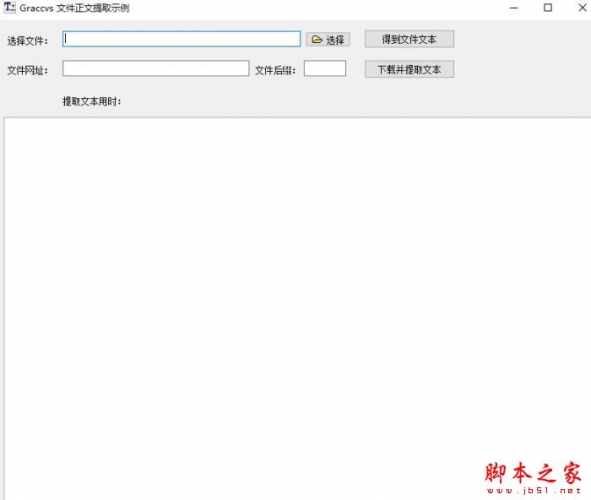
Task: Maximize the Graccvs window
Action: tap(548, 8)
